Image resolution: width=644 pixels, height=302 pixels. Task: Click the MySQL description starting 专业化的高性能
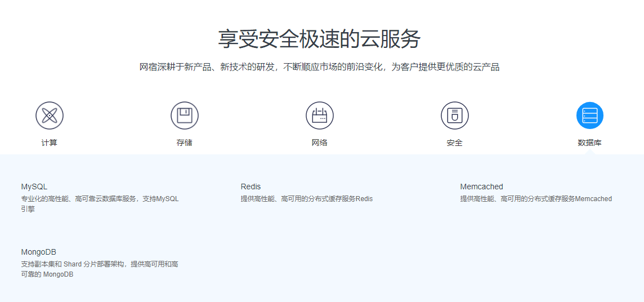pos(100,204)
